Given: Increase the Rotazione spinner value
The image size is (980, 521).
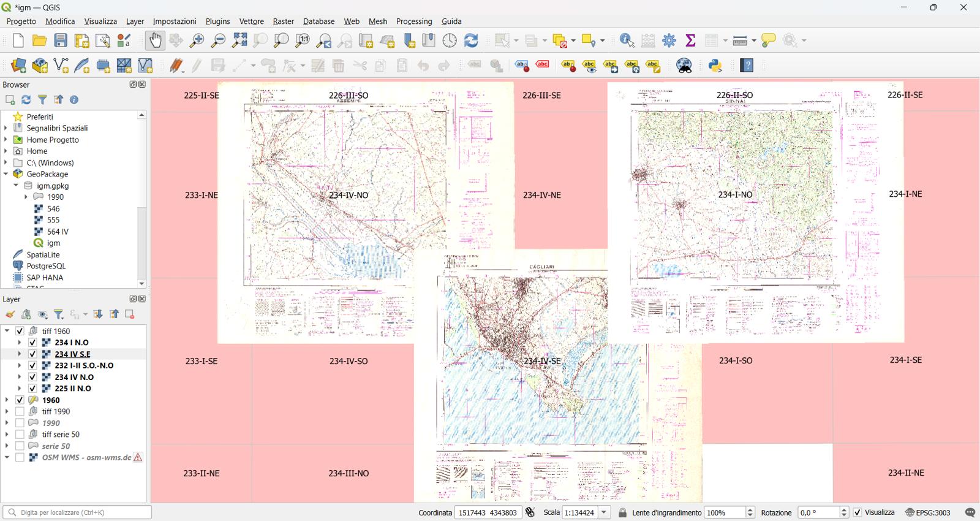Looking at the screenshot, I should pos(844,509).
